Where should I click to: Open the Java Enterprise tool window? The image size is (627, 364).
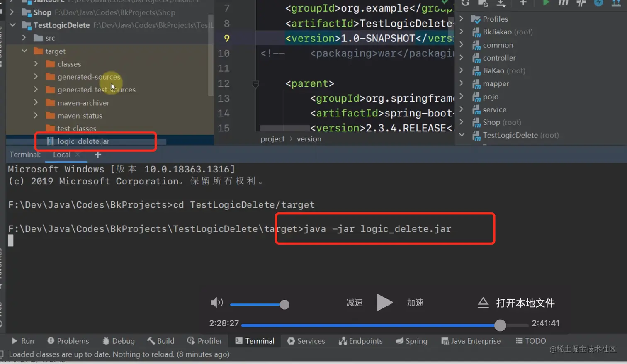click(x=471, y=341)
